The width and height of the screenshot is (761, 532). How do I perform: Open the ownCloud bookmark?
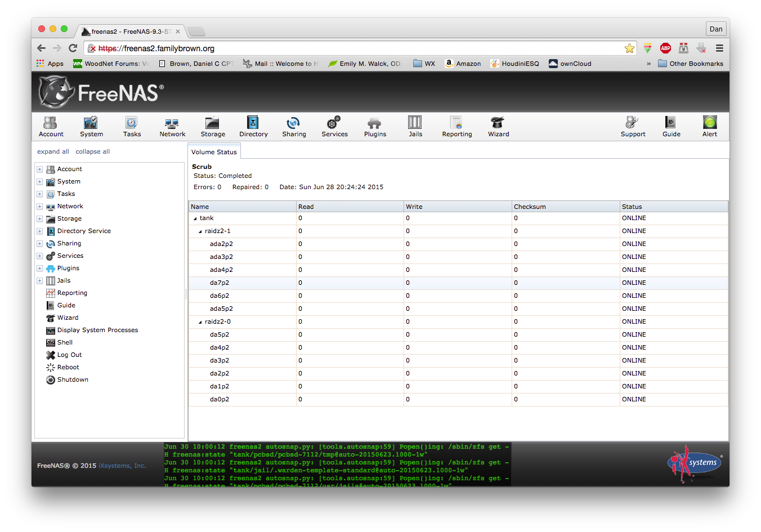570,64
